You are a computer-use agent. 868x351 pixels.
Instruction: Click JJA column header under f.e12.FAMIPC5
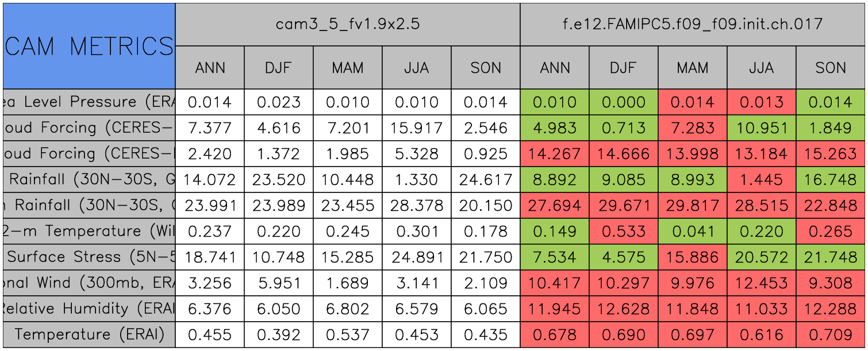pos(762,68)
